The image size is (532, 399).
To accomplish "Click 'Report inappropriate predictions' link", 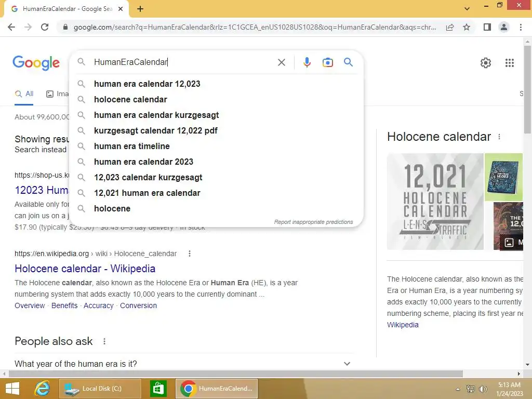I will [x=313, y=222].
